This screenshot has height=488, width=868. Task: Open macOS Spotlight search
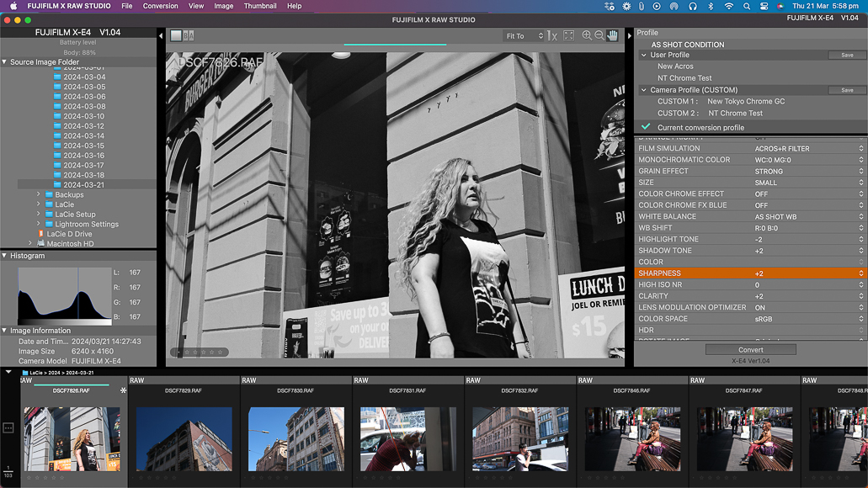(747, 6)
